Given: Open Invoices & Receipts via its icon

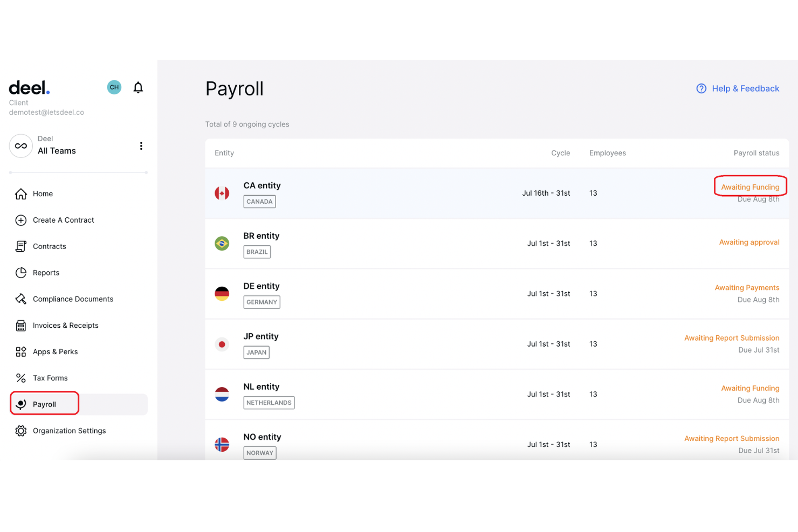Looking at the screenshot, I should tap(20, 325).
